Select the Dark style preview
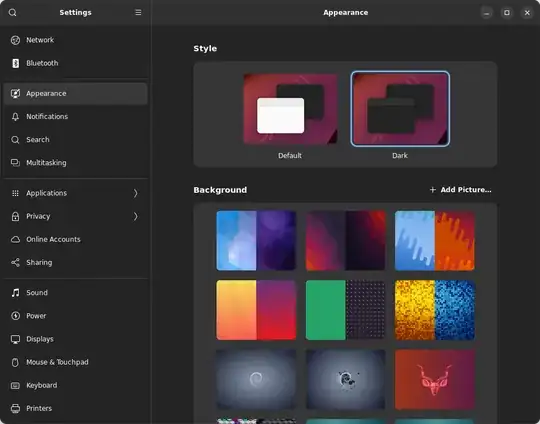 click(400, 109)
